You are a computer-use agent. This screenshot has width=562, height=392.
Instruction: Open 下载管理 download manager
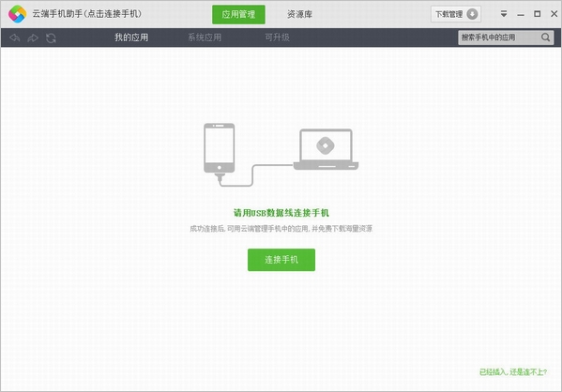(456, 14)
